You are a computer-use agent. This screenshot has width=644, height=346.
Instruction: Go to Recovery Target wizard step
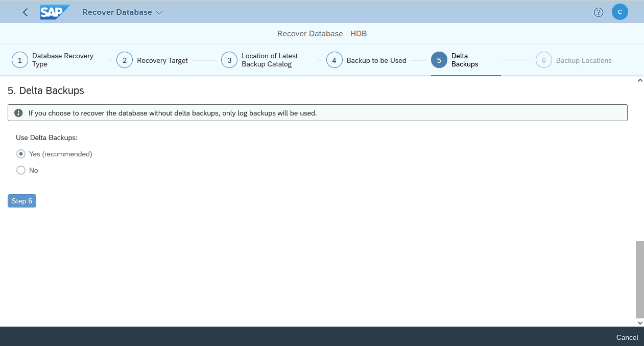pyautogui.click(x=162, y=60)
